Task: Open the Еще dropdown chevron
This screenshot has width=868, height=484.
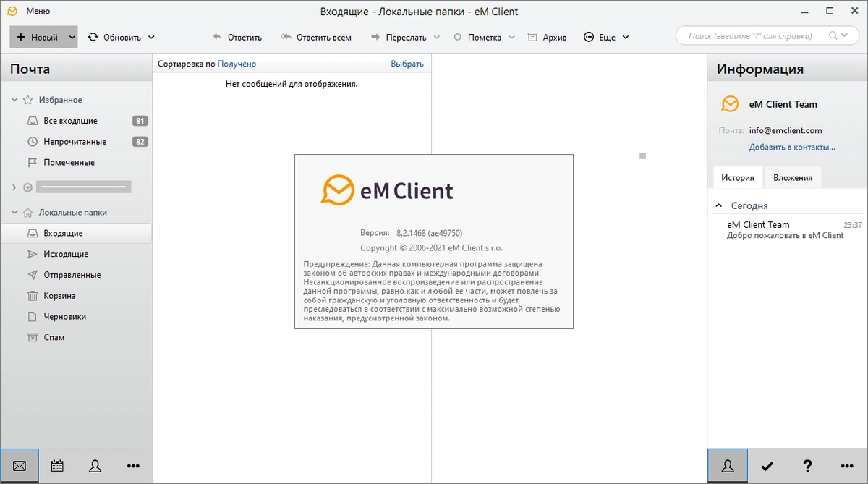Action: tap(626, 37)
